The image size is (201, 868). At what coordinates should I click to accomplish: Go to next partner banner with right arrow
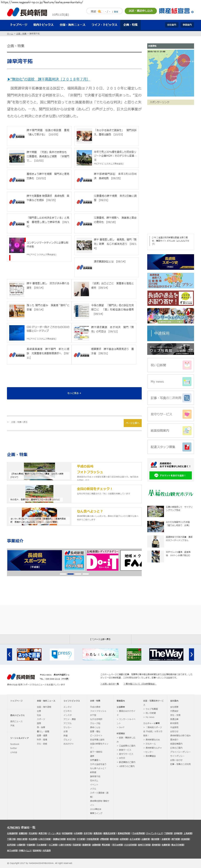[191, 654]
